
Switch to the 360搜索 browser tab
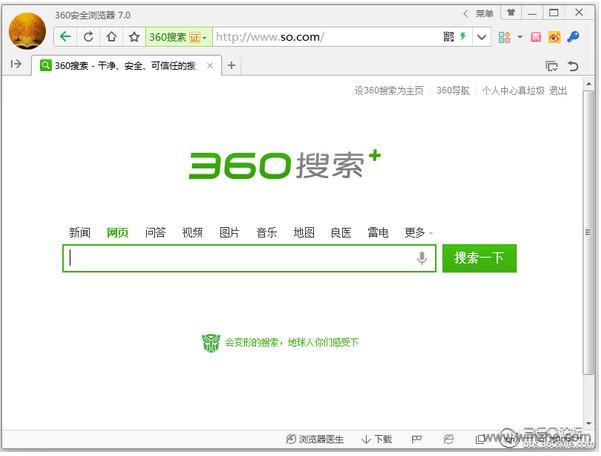(x=126, y=66)
